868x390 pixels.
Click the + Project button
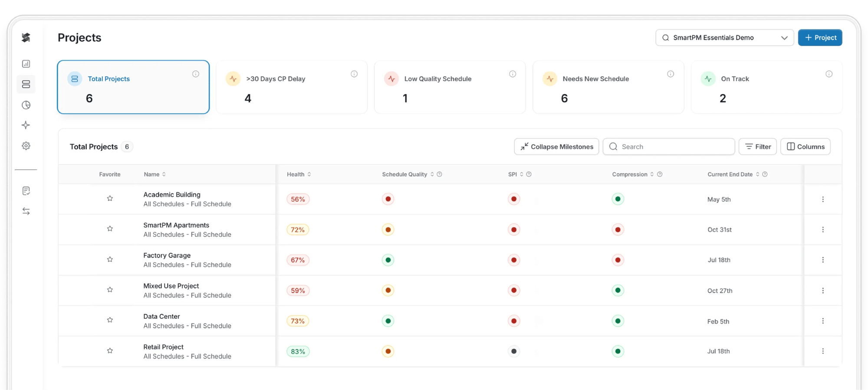(x=820, y=38)
